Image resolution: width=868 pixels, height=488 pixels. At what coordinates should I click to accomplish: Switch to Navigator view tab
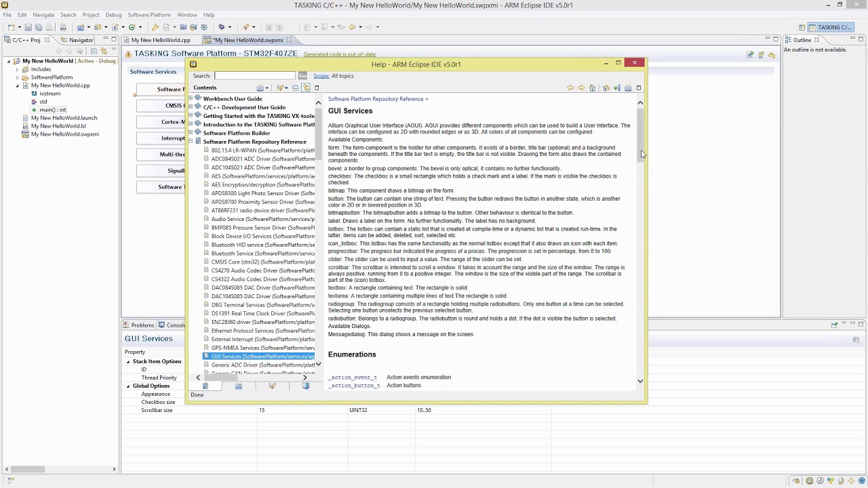click(78, 40)
